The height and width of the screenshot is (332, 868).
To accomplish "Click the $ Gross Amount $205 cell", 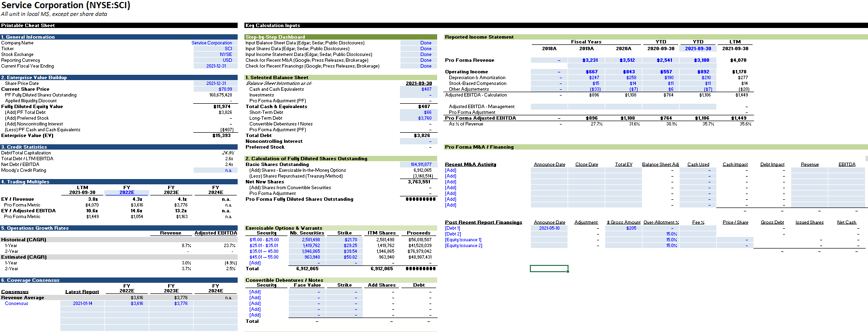I will [x=624, y=228].
